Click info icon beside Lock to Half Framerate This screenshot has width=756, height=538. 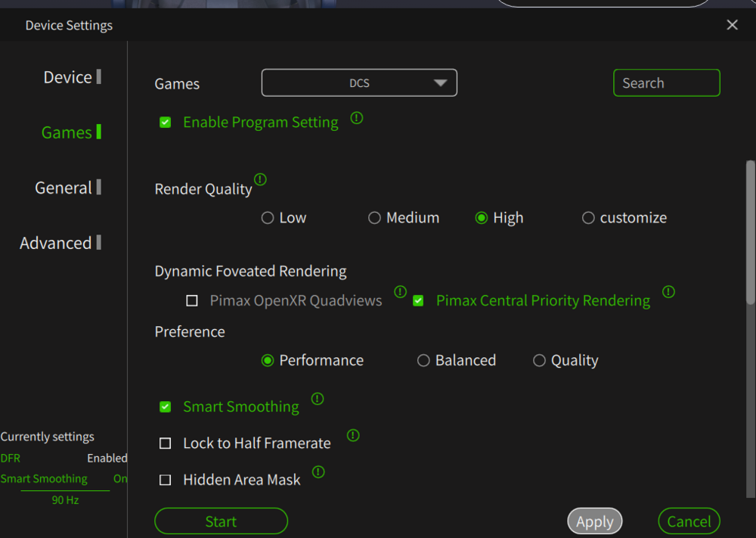pos(353,435)
